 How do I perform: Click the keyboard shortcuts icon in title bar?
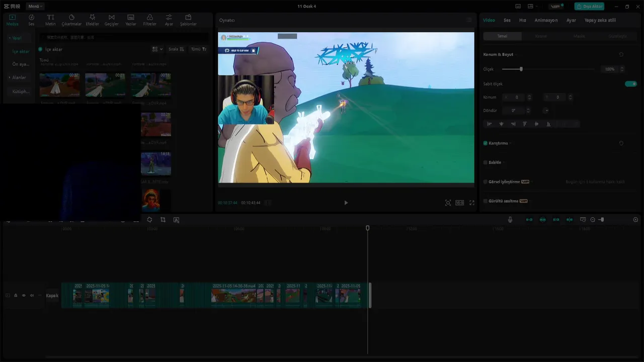tap(518, 7)
